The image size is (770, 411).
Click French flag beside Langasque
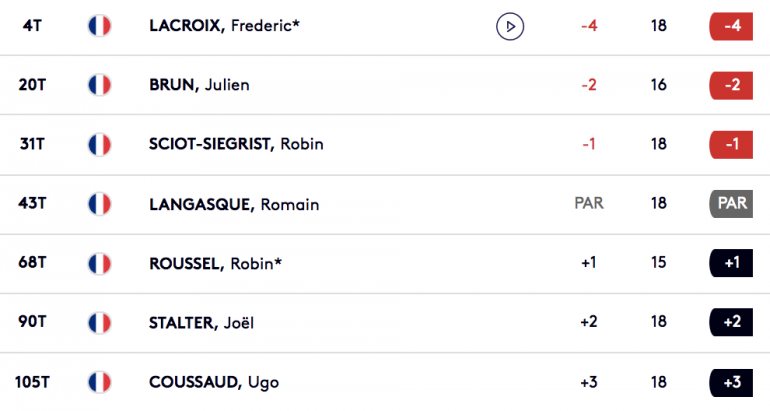point(99,204)
